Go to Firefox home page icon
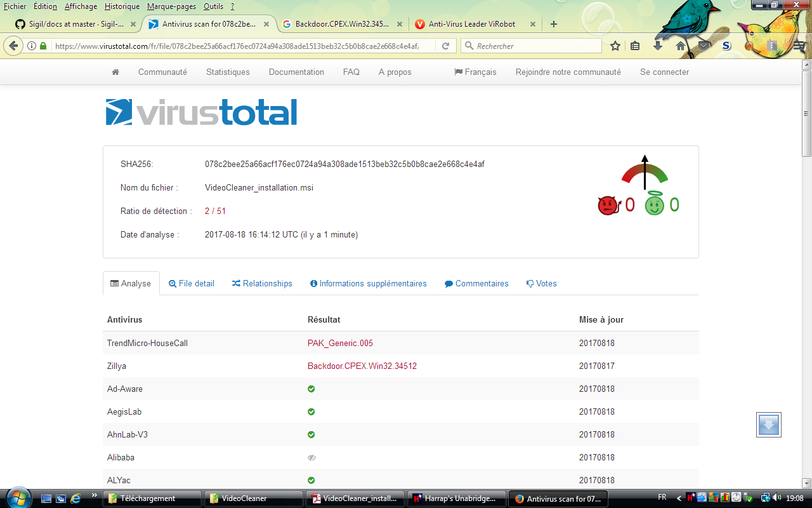 pyautogui.click(x=681, y=46)
